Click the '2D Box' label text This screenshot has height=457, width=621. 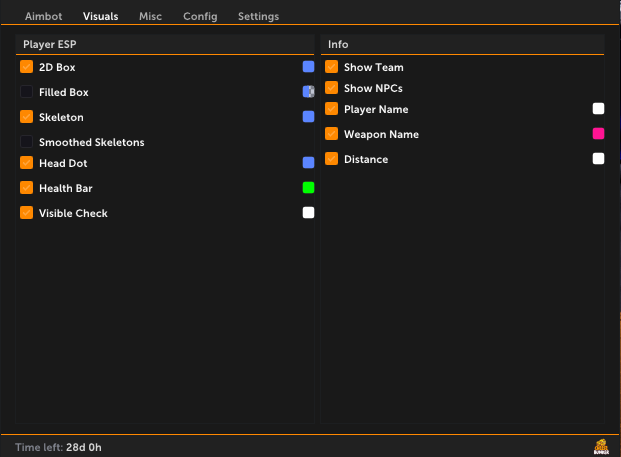(x=57, y=67)
